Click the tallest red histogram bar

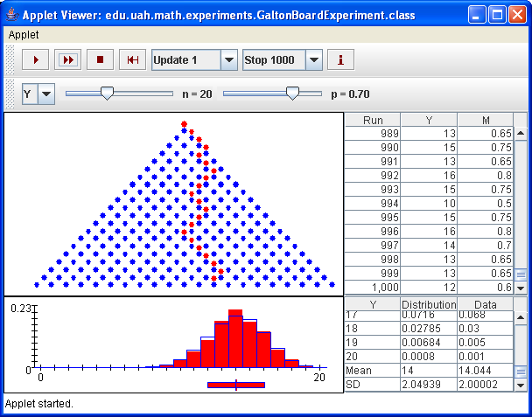(235, 338)
